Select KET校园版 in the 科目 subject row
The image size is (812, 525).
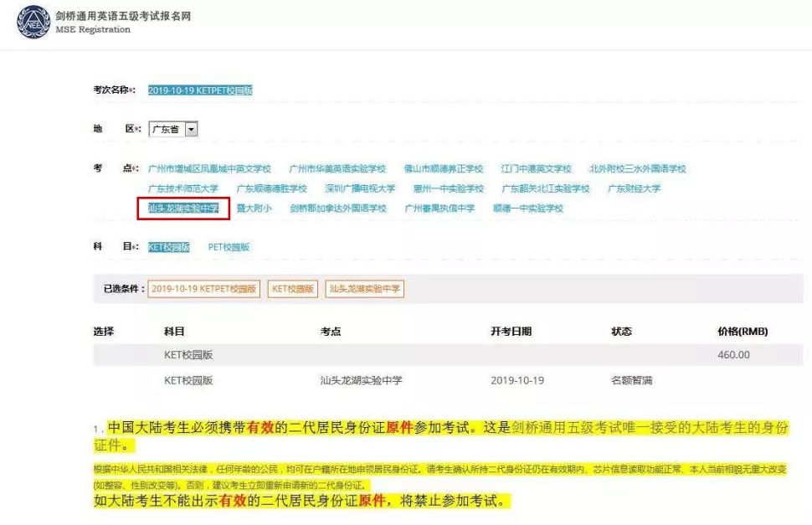click(169, 247)
